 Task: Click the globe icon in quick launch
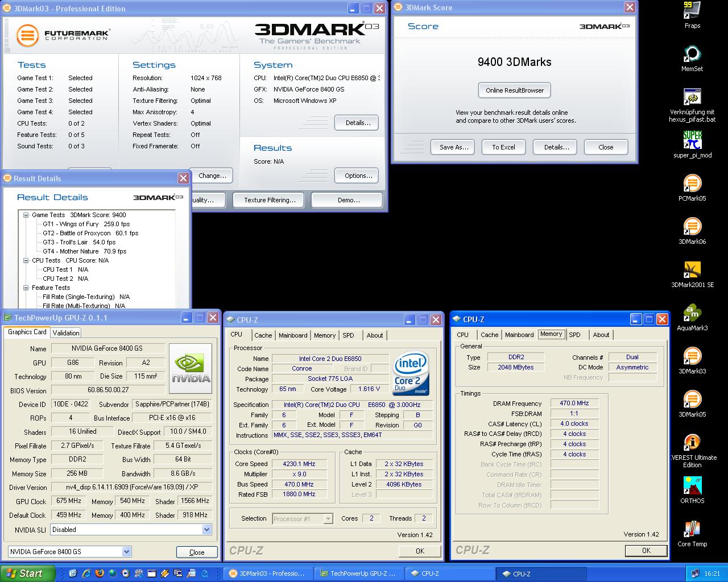(x=113, y=573)
